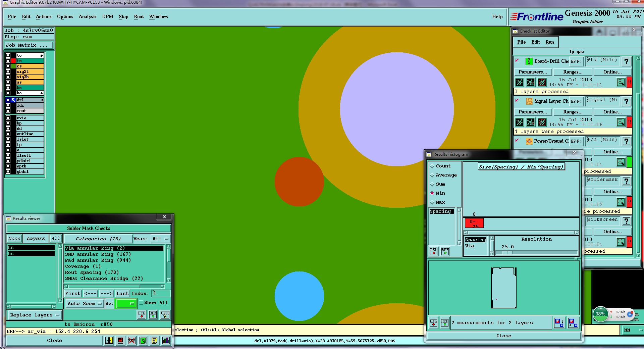Open the help question mark for Board-Drill Check
The image size is (644, 349).
click(626, 61)
